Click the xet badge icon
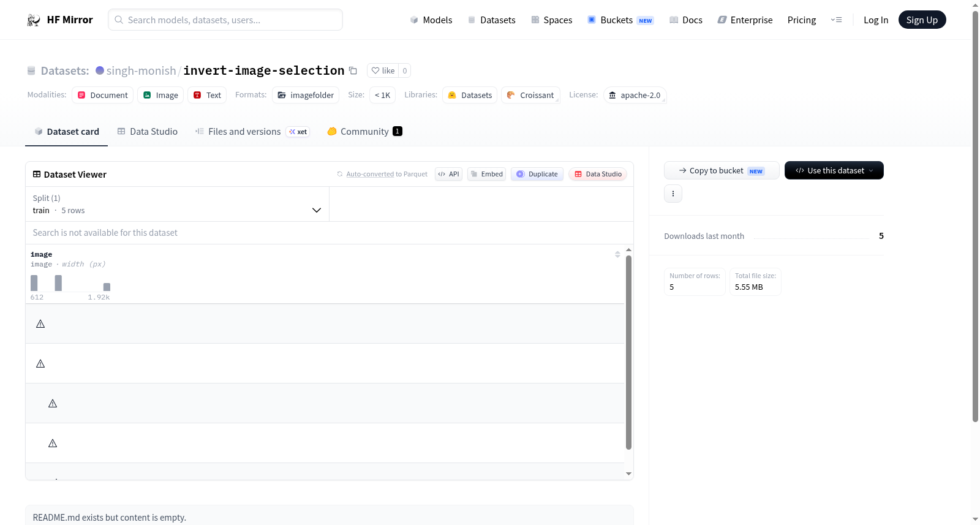980x525 pixels. click(x=298, y=132)
